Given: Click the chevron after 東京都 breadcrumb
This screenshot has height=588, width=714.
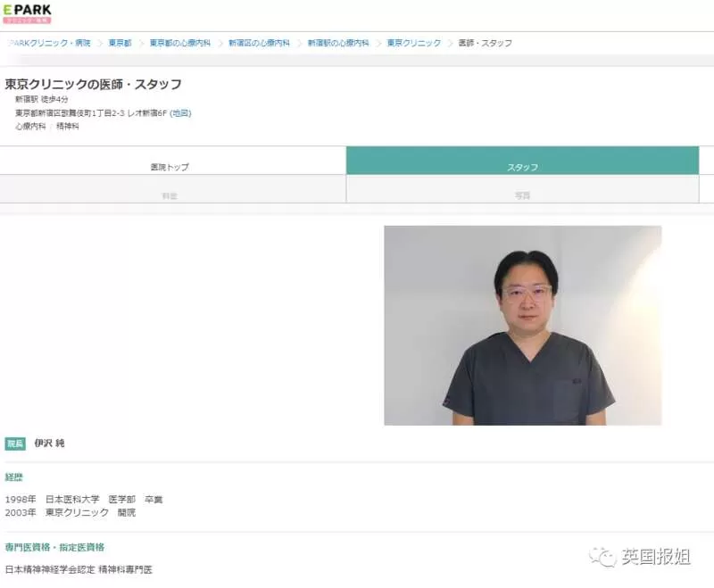Looking at the screenshot, I should coord(141,43).
